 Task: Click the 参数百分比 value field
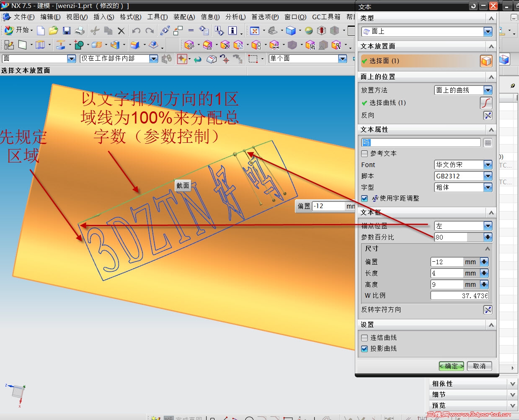click(x=451, y=237)
